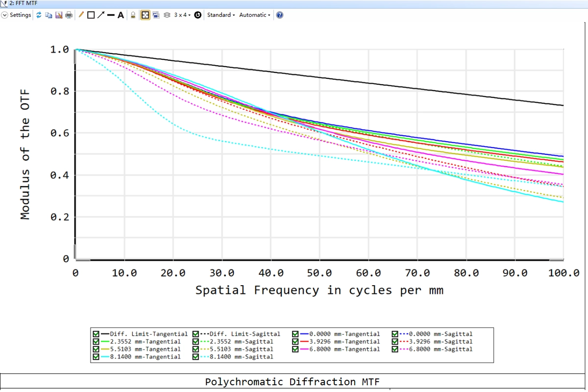
Task: Select the pencil annotation tool
Action: point(81,15)
